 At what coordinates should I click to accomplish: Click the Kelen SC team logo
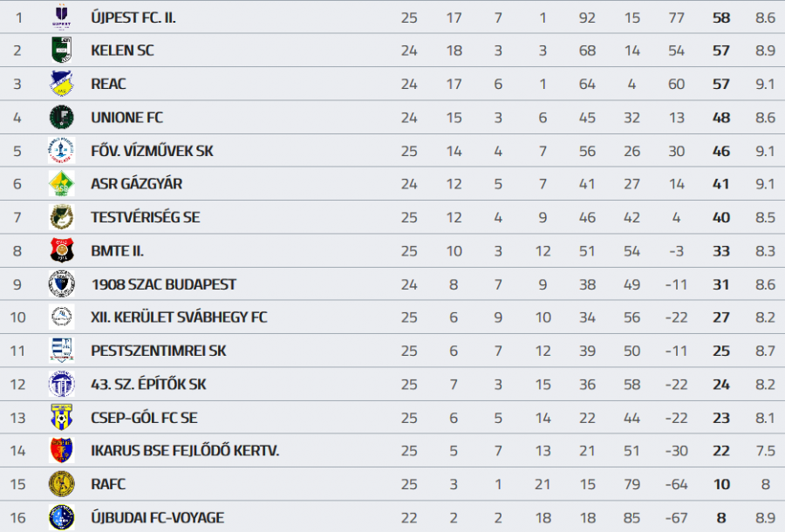pos(61,50)
